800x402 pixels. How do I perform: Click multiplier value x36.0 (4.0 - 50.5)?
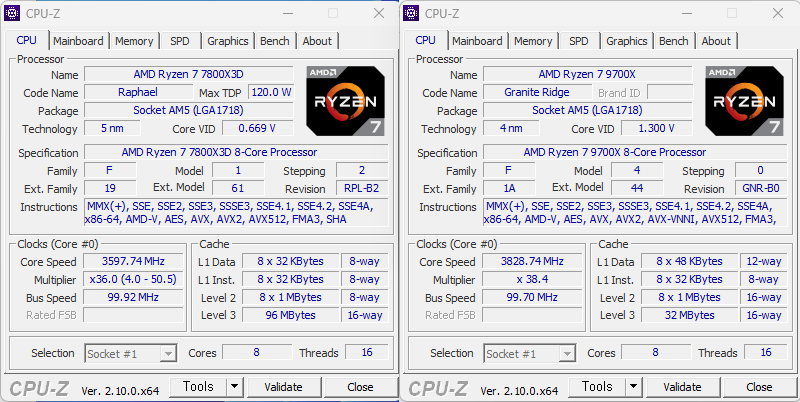pyautogui.click(x=133, y=279)
